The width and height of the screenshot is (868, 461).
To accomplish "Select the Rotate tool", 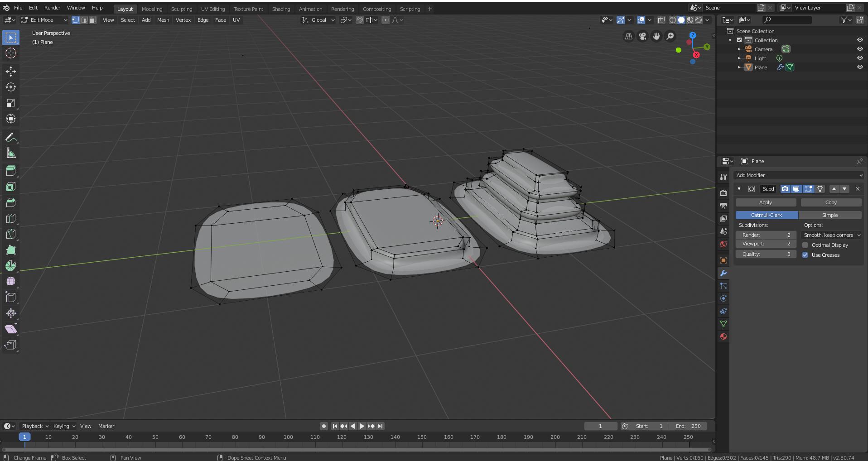I will [11, 87].
